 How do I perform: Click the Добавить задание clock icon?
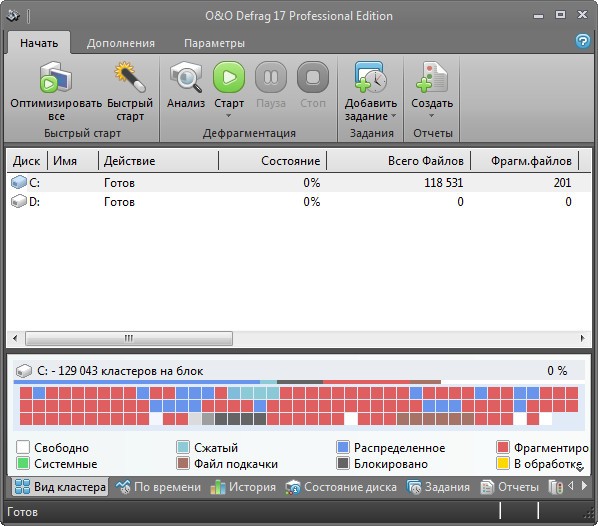pyautogui.click(x=371, y=77)
